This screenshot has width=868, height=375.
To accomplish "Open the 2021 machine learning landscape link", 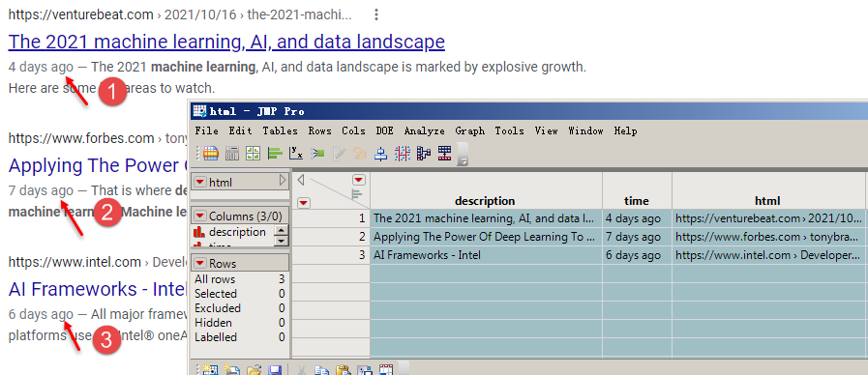I will pyautogui.click(x=226, y=42).
